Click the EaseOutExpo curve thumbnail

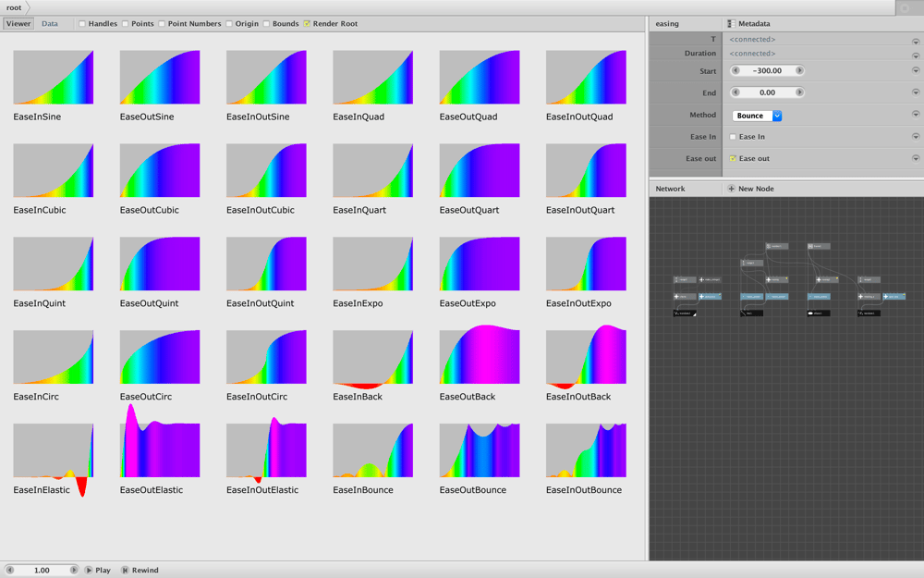coord(479,264)
